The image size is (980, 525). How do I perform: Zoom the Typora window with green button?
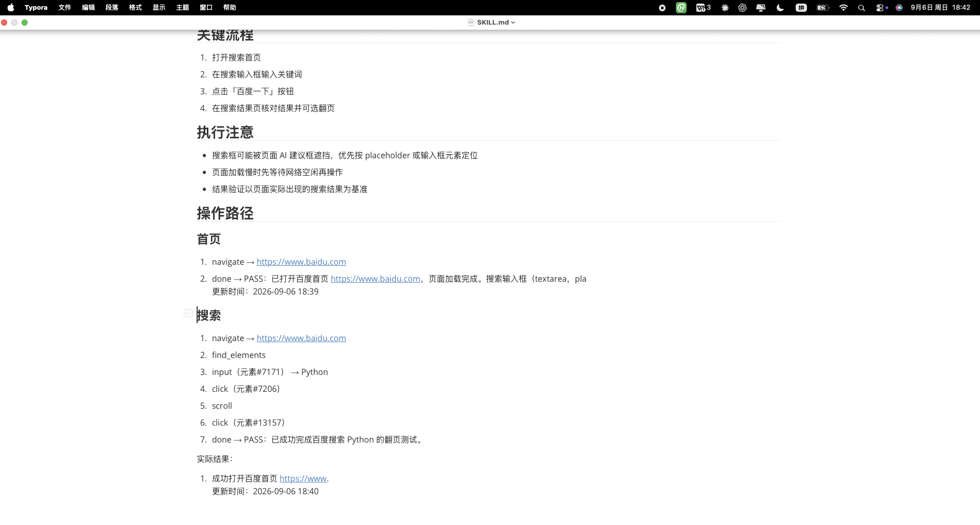pos(25,23)
